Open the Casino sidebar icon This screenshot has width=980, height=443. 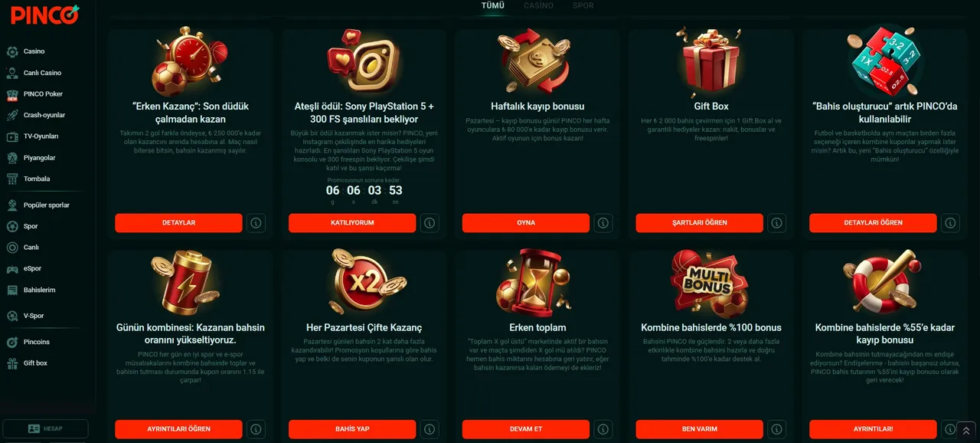(x=12, y=51)
